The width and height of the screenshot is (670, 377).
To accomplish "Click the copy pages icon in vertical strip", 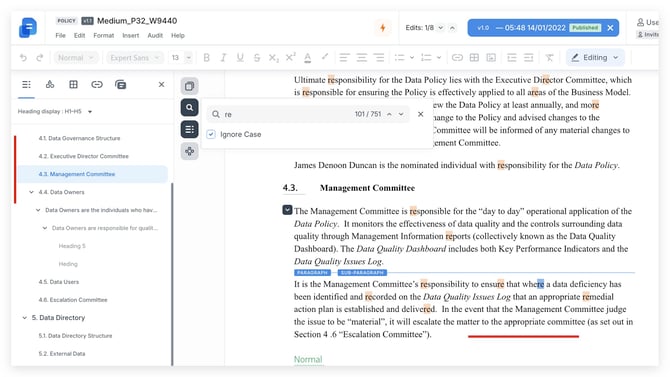I will 190,86.
